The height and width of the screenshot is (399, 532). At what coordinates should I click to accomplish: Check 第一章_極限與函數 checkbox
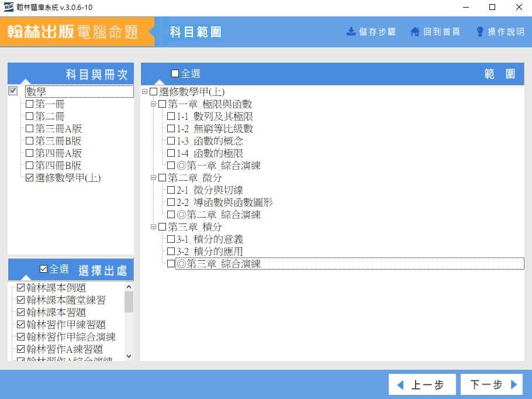[162, 104]
